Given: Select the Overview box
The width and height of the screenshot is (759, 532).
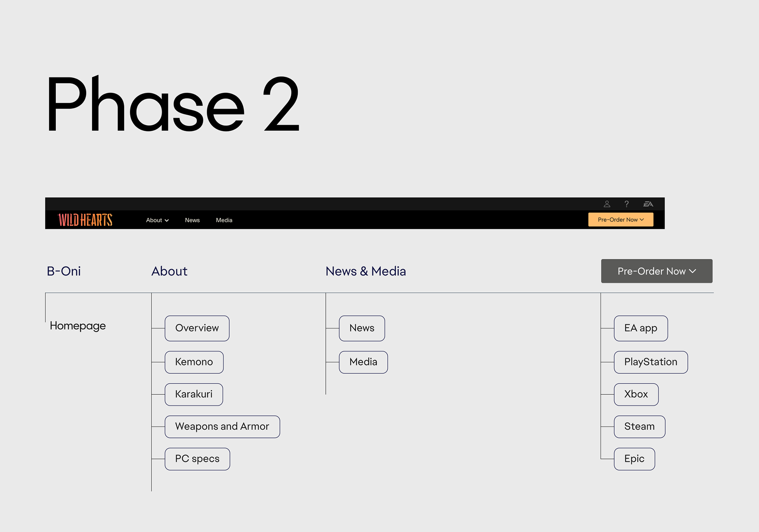Looking at the screenshot, I should [197, 328].
